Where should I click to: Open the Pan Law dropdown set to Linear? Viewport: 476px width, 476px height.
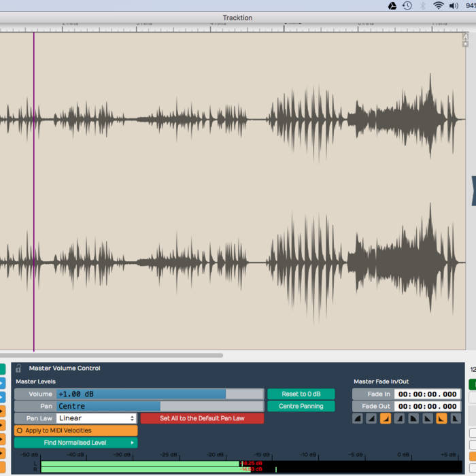[x=96, y=418]
